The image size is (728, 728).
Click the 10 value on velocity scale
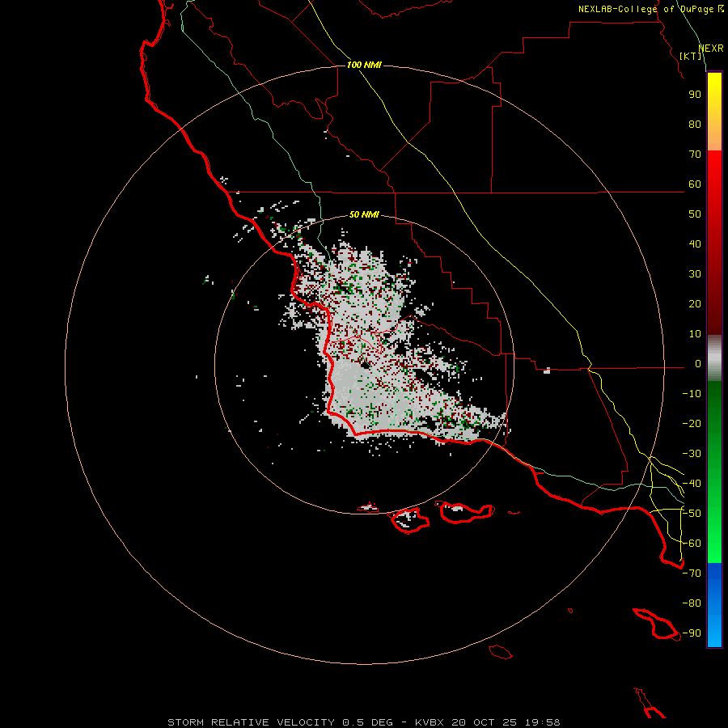pos(695,334)
